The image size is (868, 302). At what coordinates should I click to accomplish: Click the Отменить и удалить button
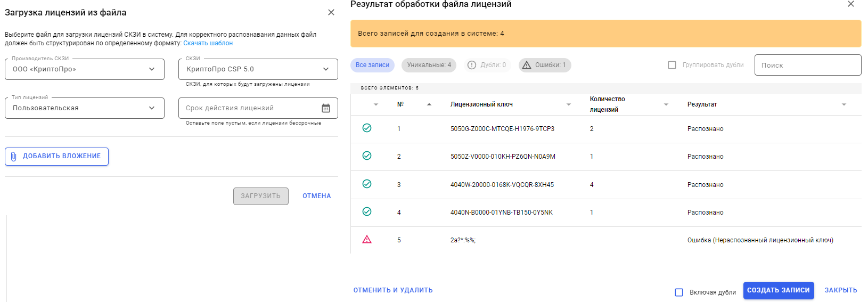click(393, 290)
